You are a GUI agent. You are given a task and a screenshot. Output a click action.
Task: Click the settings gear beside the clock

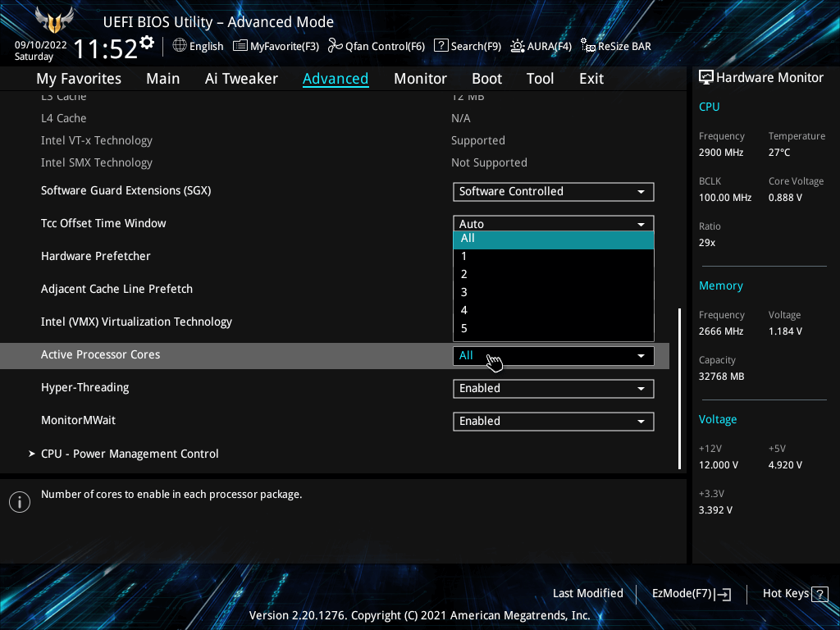(147, 43)
